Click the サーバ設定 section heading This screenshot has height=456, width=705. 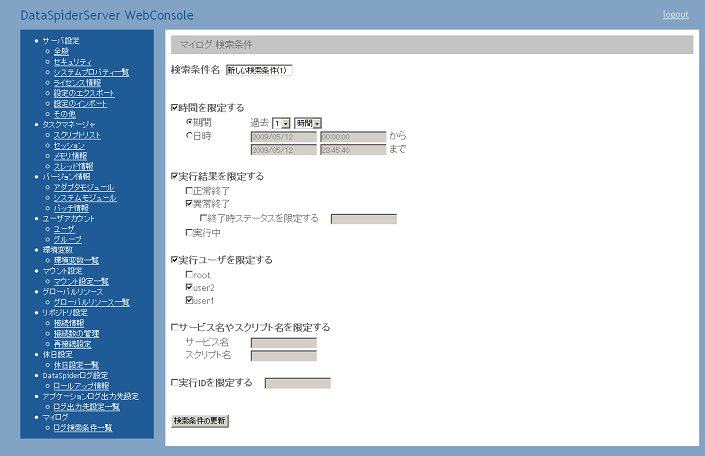tap(61, 40)
